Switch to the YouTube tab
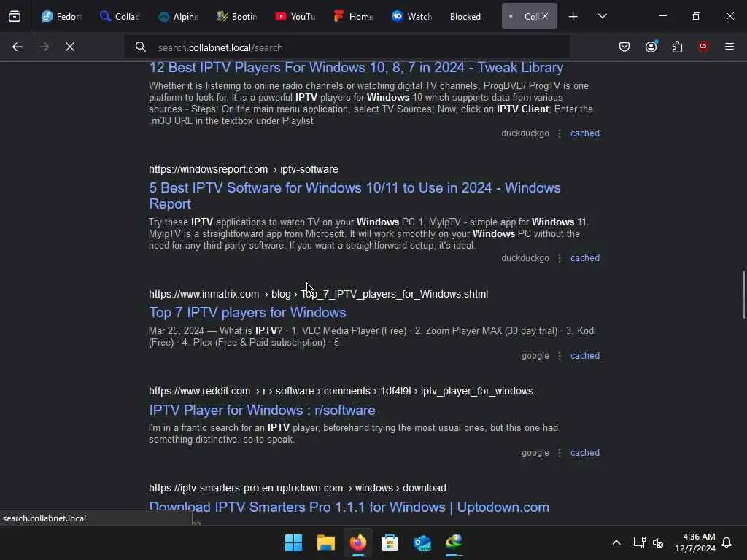 pyautogui.click(x=295, y=16)
